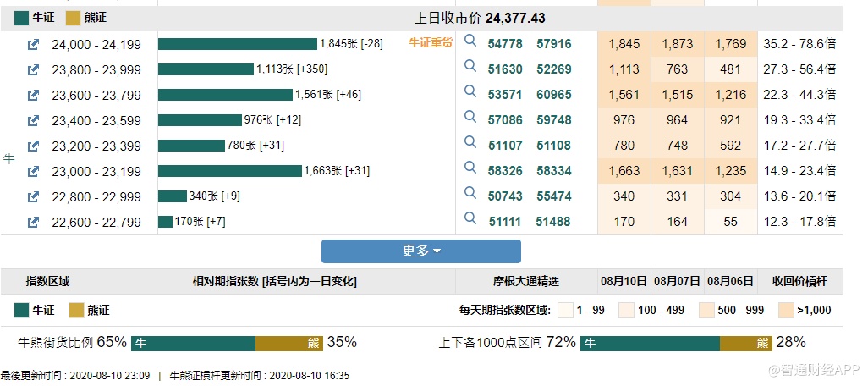Screen dimensions: 868x386
Task: Click the green 牛证 swatch in top legend
Action: coord(22,19)
